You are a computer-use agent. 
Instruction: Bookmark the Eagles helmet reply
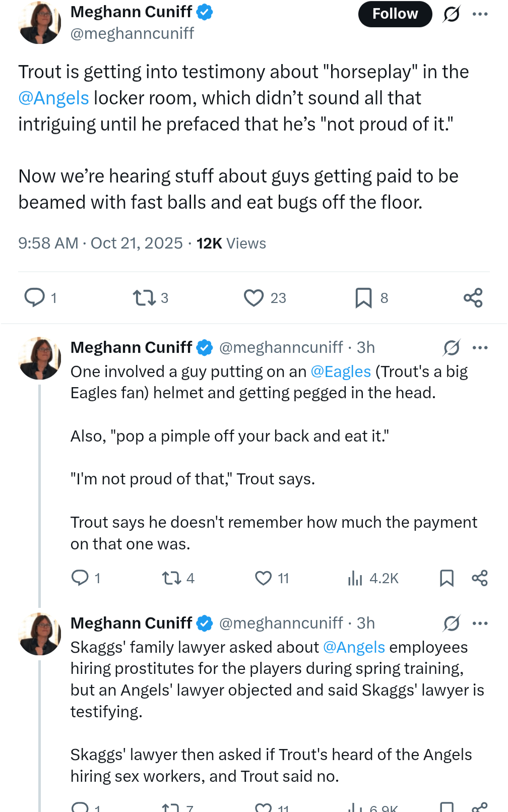click(447, 578)
